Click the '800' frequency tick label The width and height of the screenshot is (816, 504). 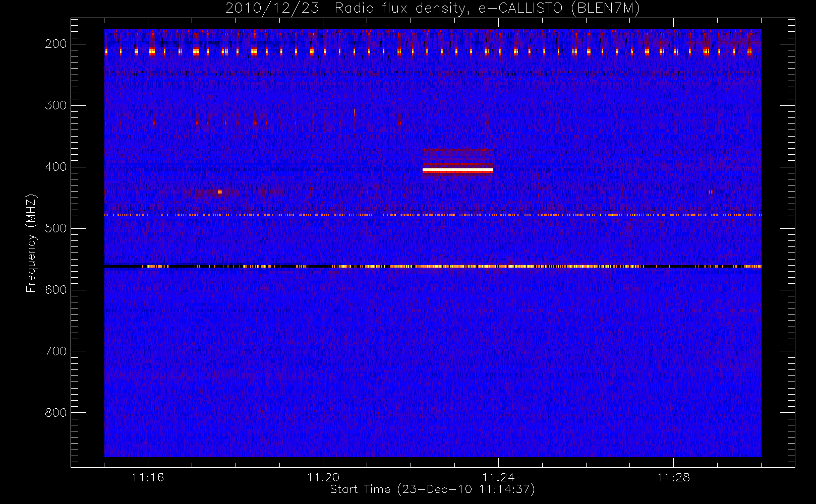coord(56,413)
